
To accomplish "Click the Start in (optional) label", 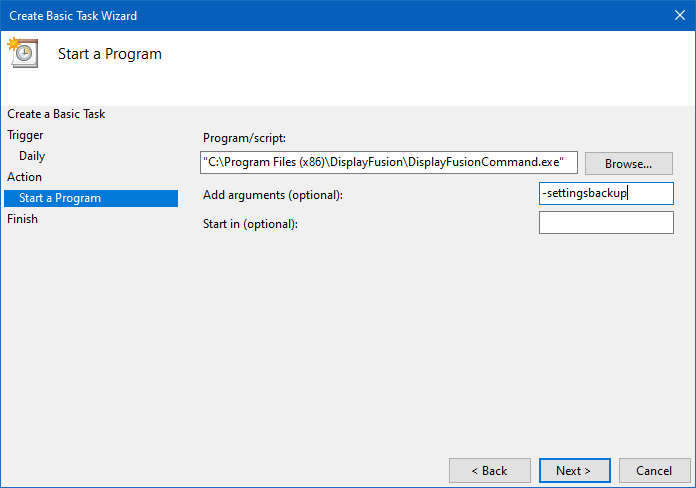I will point(250,224).
